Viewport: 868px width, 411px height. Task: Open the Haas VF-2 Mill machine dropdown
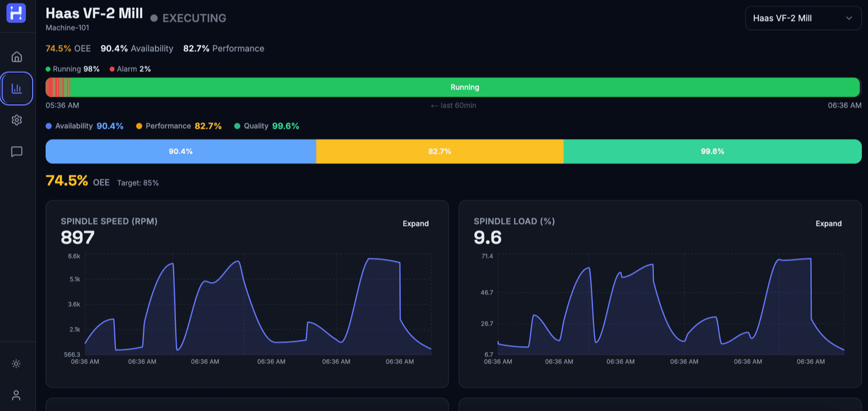pyautogui.click(x=803, y=18)
